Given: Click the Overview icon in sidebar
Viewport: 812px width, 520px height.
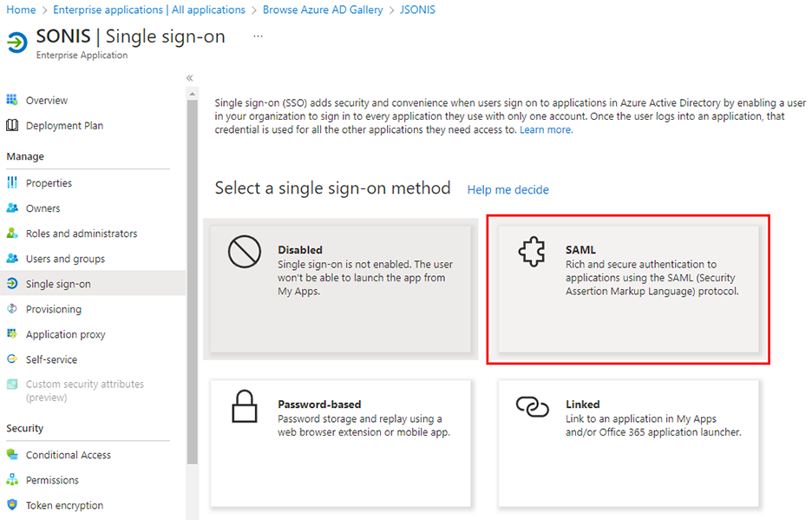Looking at the screenshot, I should coord(12,101).
